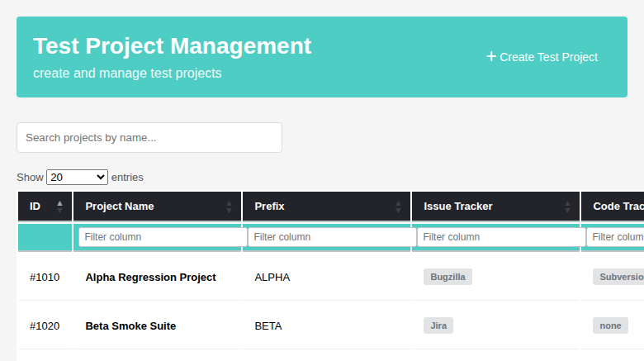Screen dimensions: 644x361
Task: Click the ID column header
Action: 45,207
